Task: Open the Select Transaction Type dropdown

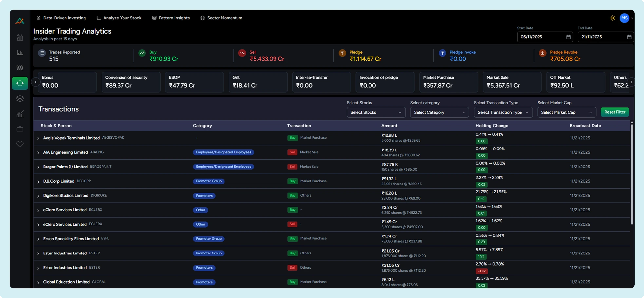Action: [503, 112]
